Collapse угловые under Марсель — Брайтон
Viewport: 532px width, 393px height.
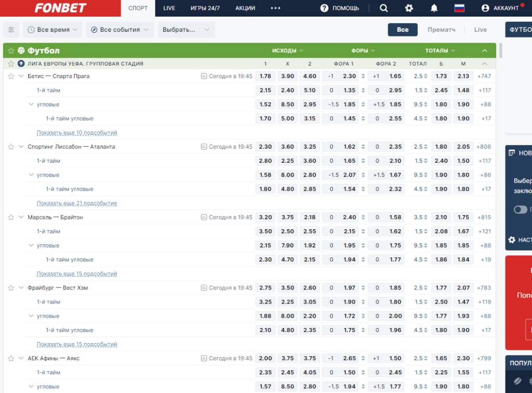click(31, 245)
